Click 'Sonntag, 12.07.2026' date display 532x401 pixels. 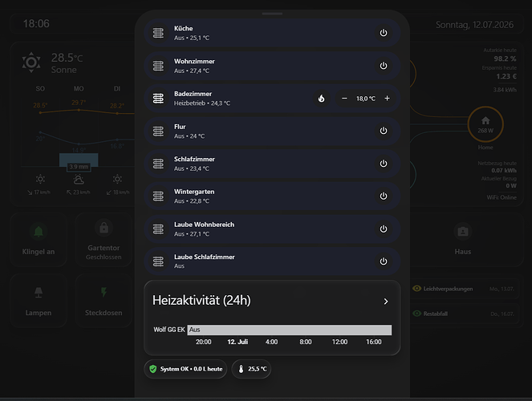pyautogui.click(x=474, y=25)
